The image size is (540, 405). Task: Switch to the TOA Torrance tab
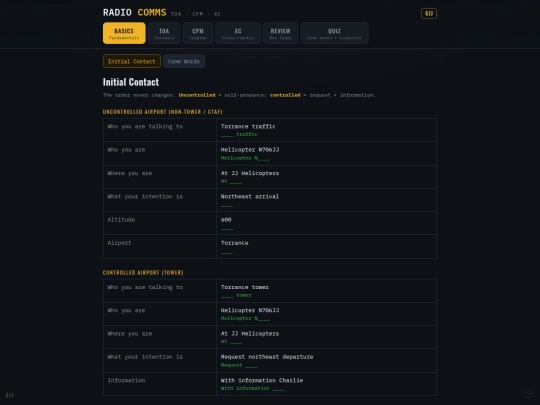tap(164, 33)
